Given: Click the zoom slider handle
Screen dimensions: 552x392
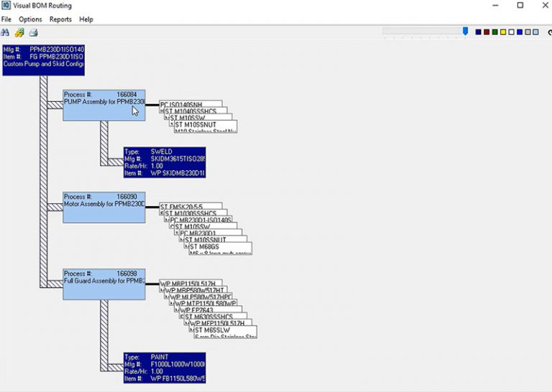Looking at the screenshot, I should coord(465,32).
